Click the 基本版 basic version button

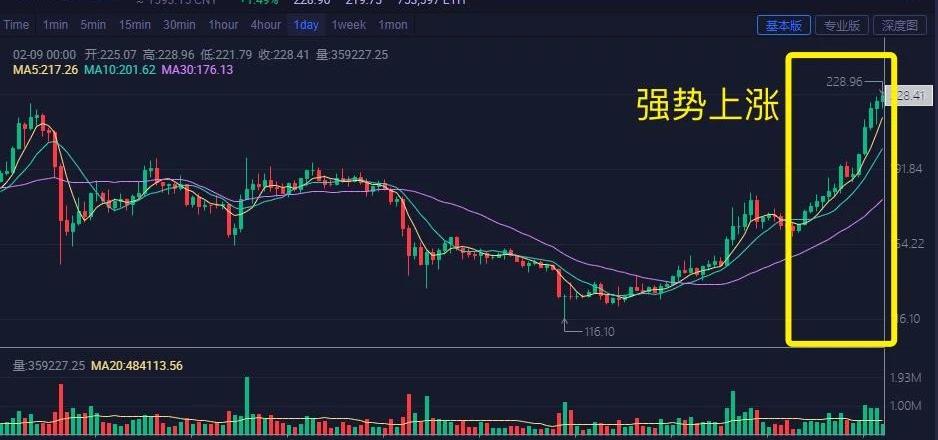pyautogui.click(x=784, y=26)
